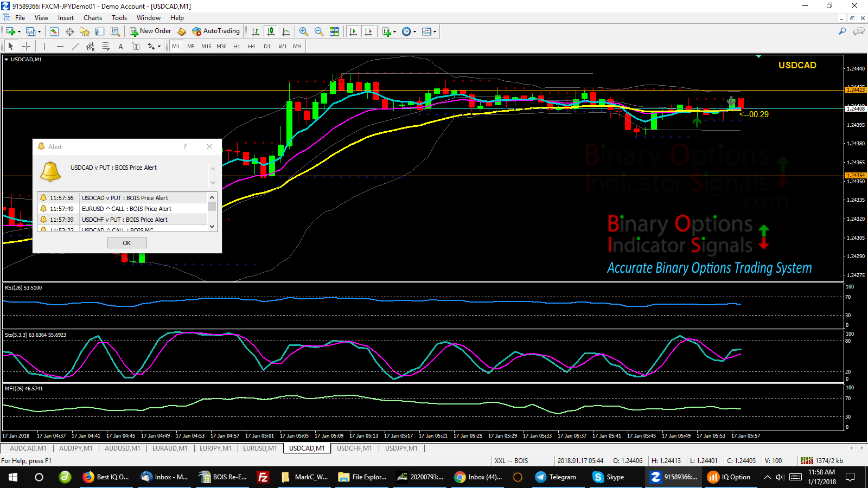
Task: Select the Crosshair tool
Action: (26, 46)
